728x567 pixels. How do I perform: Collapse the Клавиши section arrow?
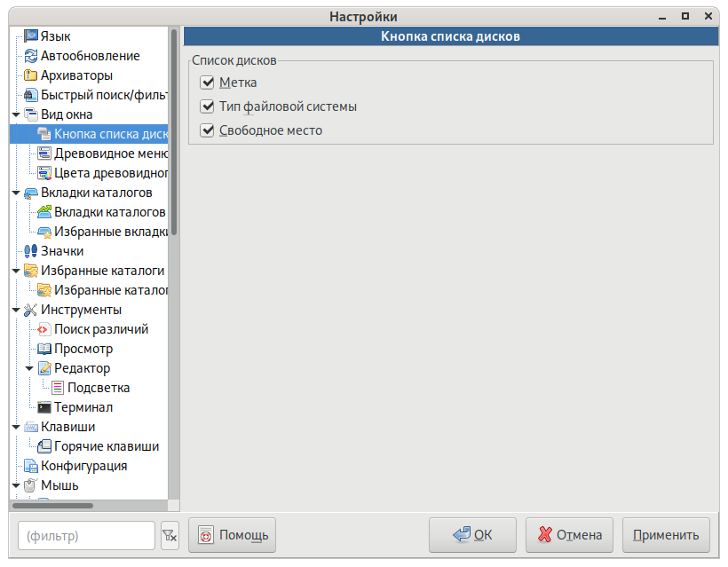pyautogui.click(x=16, y=427)
